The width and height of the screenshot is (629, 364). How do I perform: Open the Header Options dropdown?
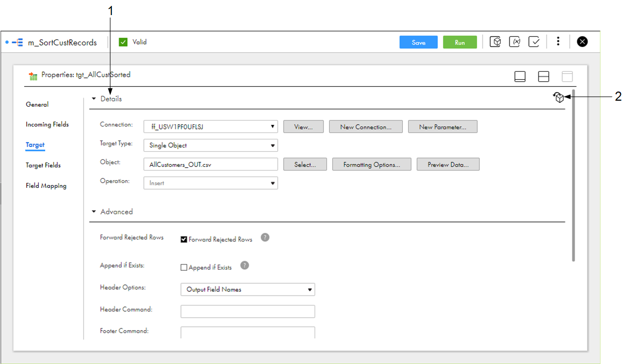(248, 290)
